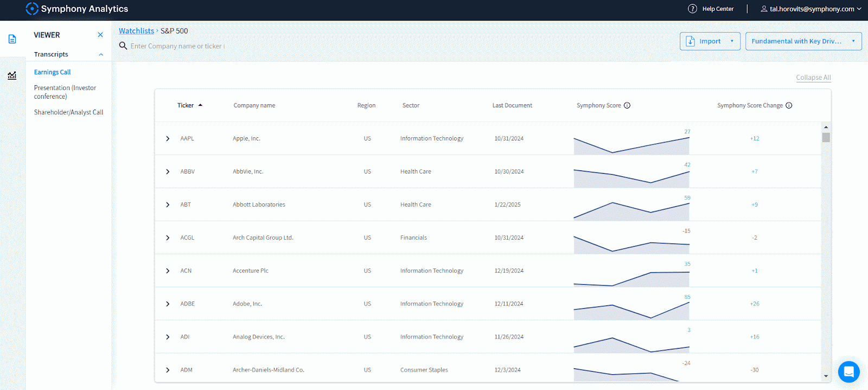Expand the AAPL row
Image resolution: width=868 pixels, height=390 pixels.
click(x=168, y=138)
